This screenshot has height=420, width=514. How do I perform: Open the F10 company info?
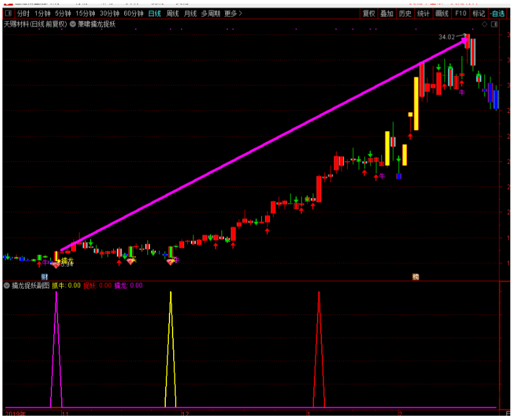coord(461,13)
